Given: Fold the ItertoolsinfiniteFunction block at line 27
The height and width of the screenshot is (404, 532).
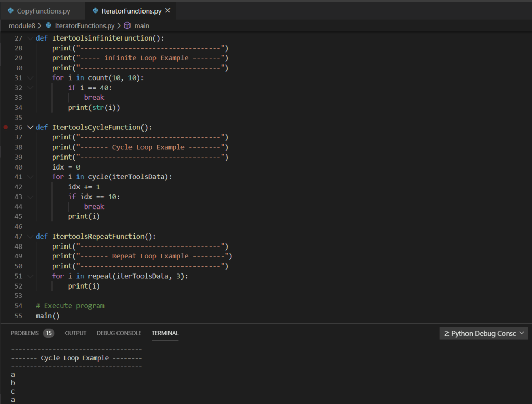Looking at the screenshot, I should 30,38.
